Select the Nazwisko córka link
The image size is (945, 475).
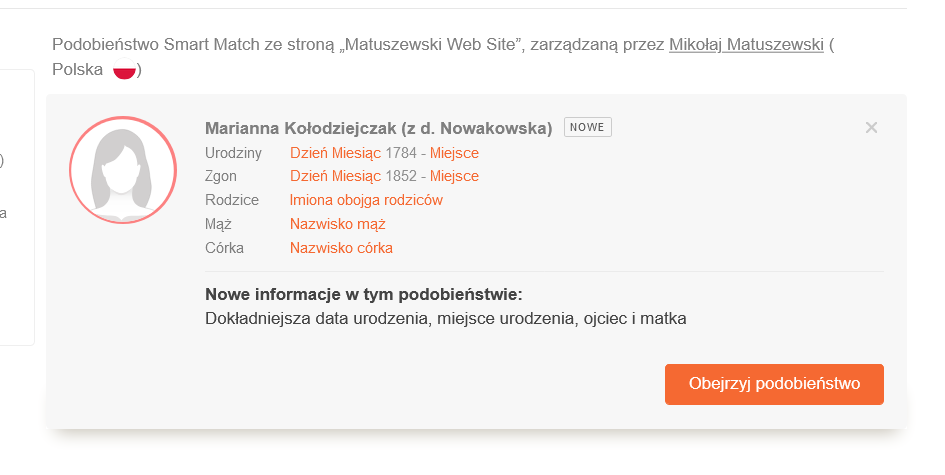point(341,248)
